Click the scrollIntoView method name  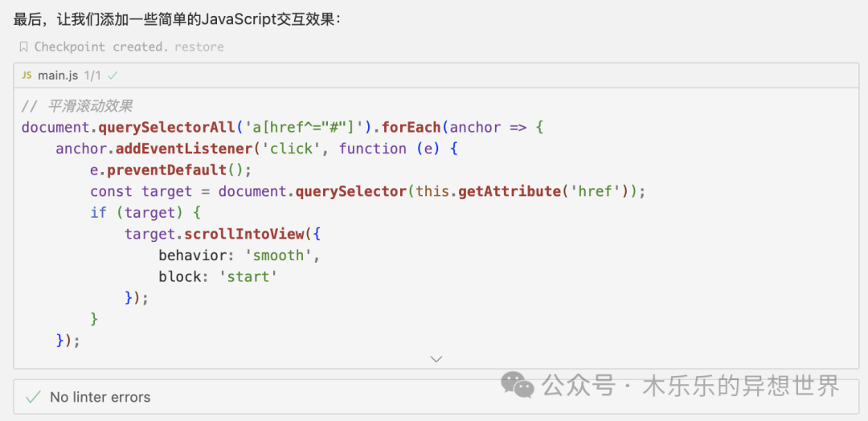point(244,234)
